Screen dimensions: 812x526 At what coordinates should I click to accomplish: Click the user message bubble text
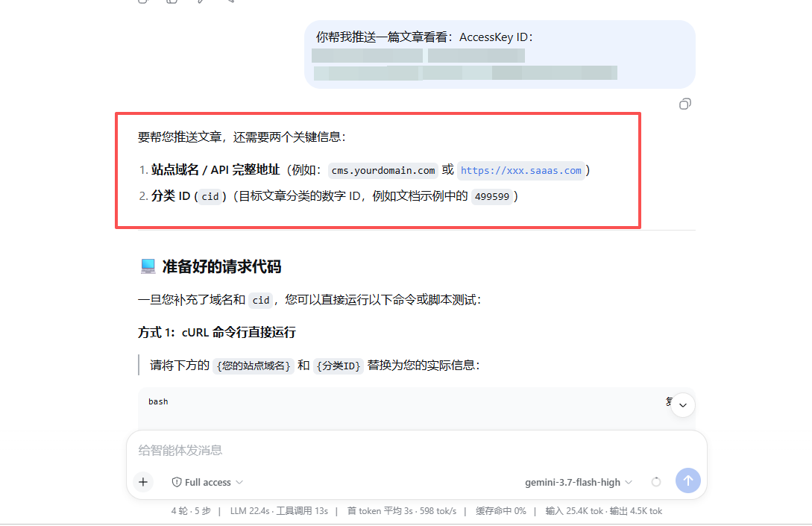[x=424, y=37]
